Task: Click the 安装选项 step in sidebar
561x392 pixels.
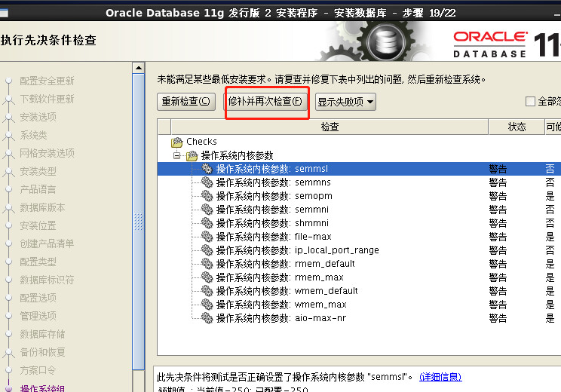Action: coord(38,117)
